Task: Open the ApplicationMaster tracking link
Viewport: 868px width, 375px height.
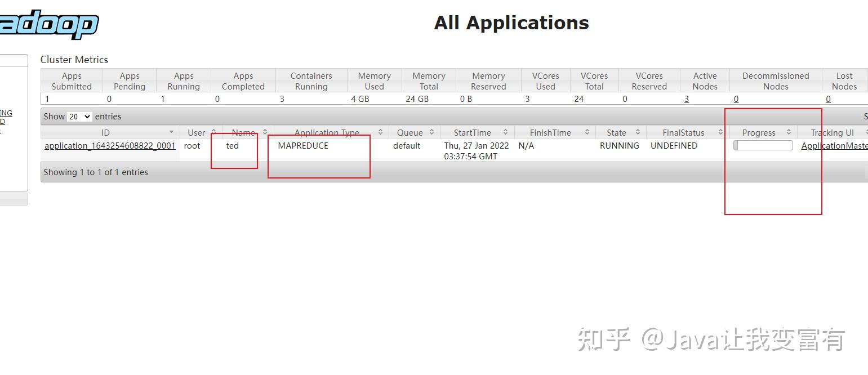Action: (834, 145)
